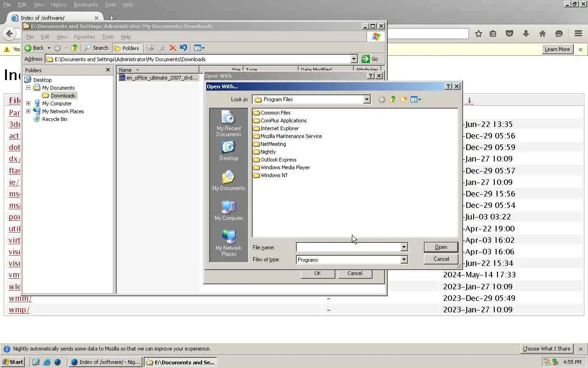Click Explorer Undo toolbar icon

[x=184, y=48]
